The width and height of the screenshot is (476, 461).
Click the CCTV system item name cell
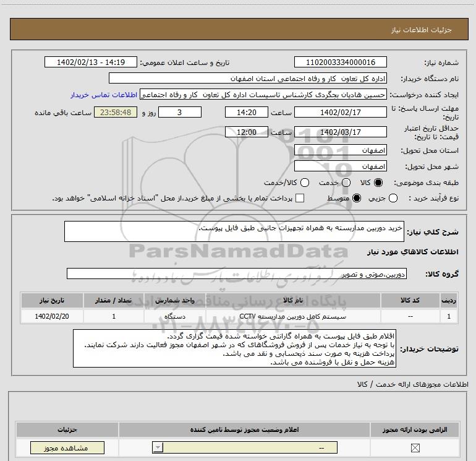[293, 316]
